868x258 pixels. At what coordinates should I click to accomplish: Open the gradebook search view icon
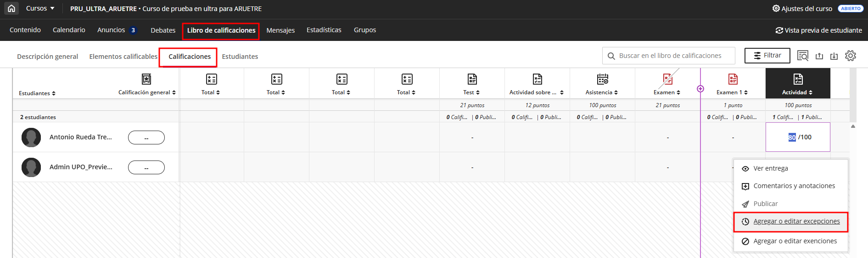point(802,56)
